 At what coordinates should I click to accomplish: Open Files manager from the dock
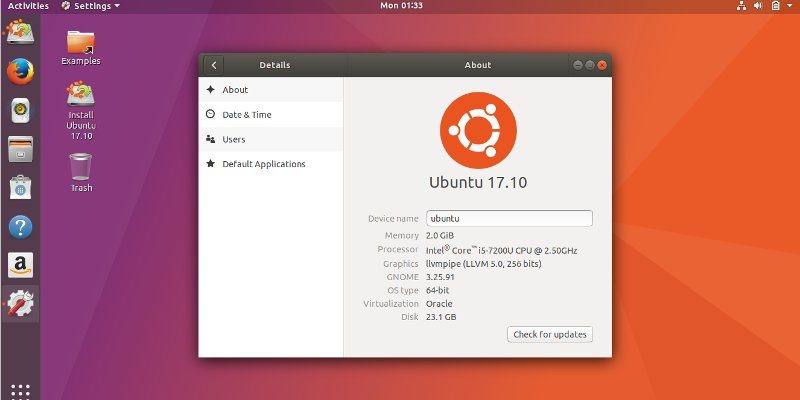[x=20, y=149]
